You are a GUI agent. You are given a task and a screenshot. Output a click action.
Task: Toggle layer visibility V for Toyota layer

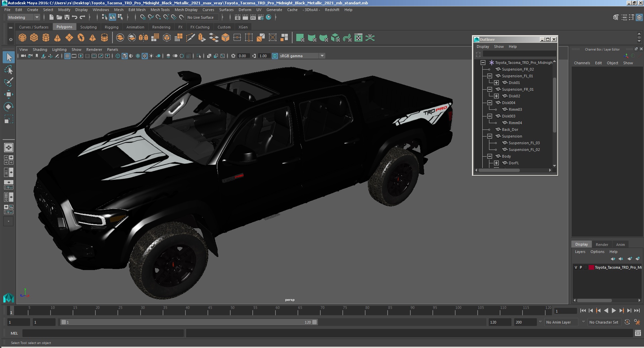click(576, 267)
